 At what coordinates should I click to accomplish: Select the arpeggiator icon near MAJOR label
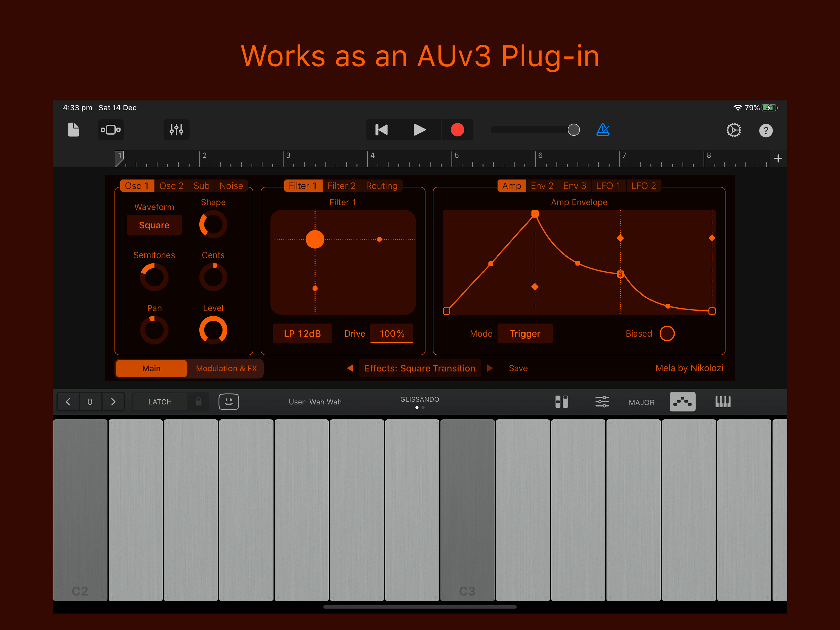(x=682, y=402)
